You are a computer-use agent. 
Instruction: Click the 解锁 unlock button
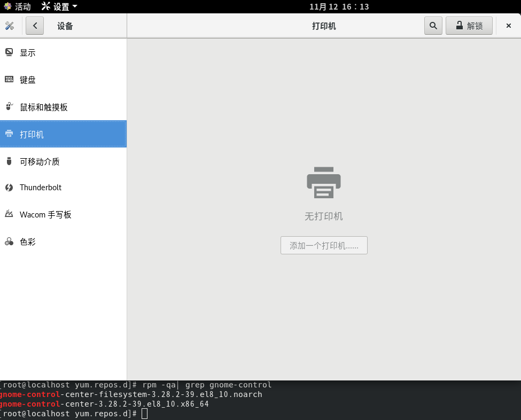click(469, 26)
